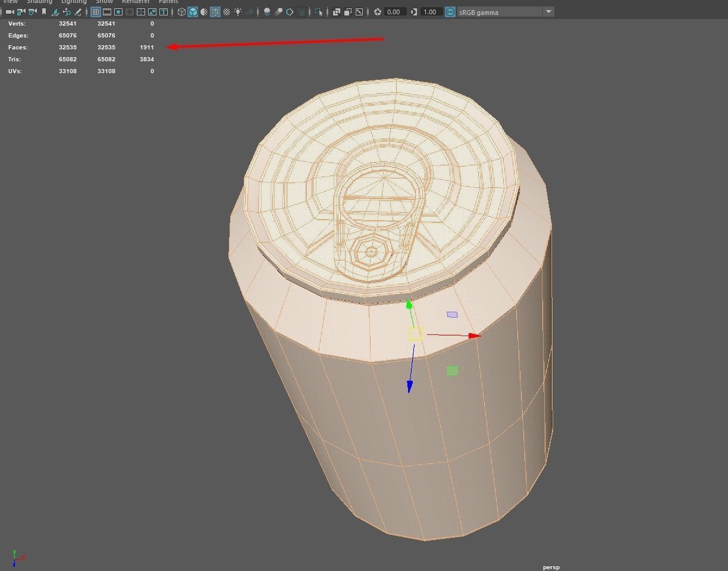Toggle the viewport Grid display
This screenshot has width=728, height=571.
point(95,12)
